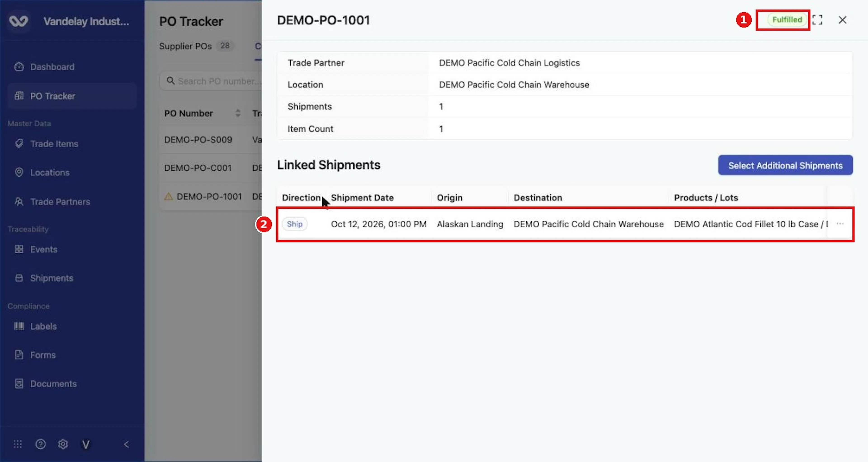Expand the DEMO-PO-1001 panel to fullscreen

click(x=817, y=20)
